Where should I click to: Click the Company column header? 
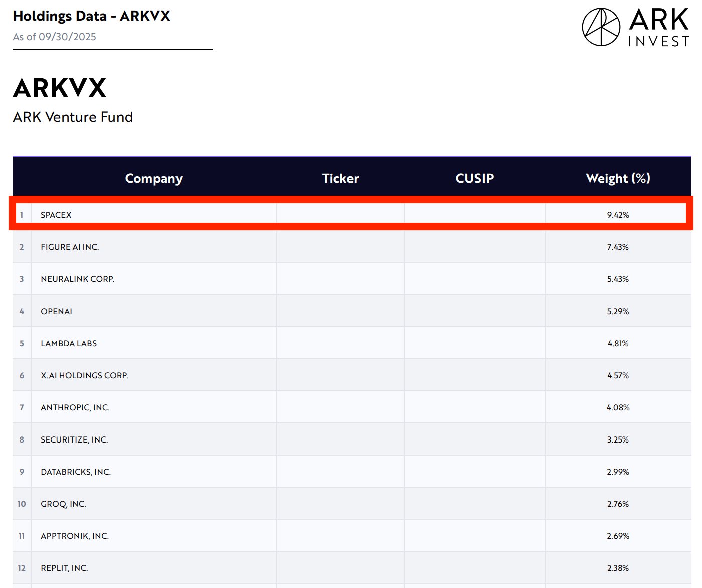pos(153,178)
